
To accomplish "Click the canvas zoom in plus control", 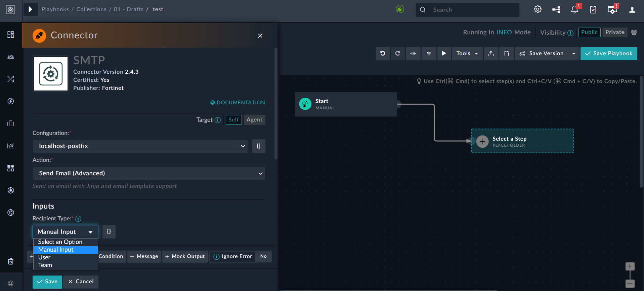I will pyautogui.click(x=630, y=266).
